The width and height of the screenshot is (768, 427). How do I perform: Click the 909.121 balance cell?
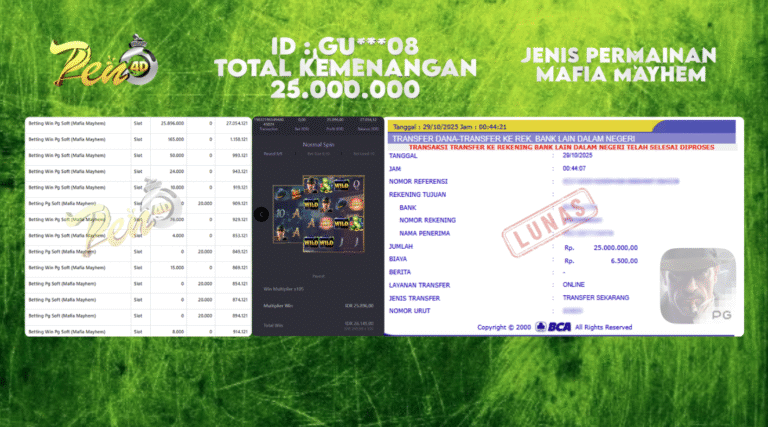point(240,203)
